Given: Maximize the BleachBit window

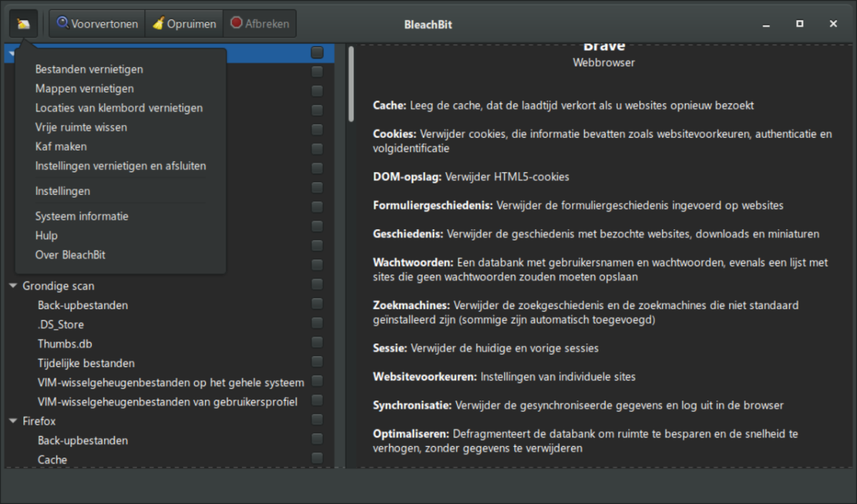Looking at the screenshot, I should [799, 24].
